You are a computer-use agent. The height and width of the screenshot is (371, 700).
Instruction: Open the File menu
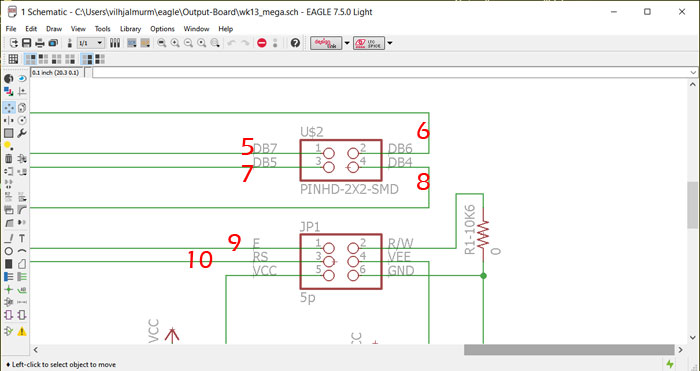click(11, 29)
